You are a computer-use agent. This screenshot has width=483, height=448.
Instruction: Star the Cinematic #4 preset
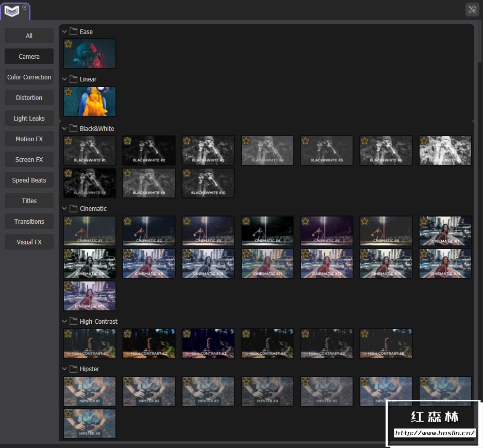coord(246,221)
